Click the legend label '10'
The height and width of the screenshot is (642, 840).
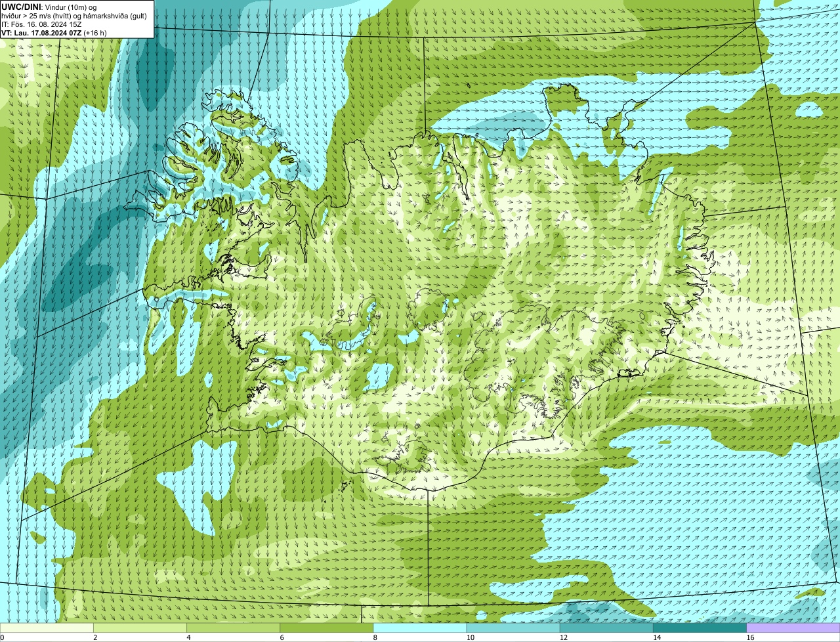click(x=470, y=637)
